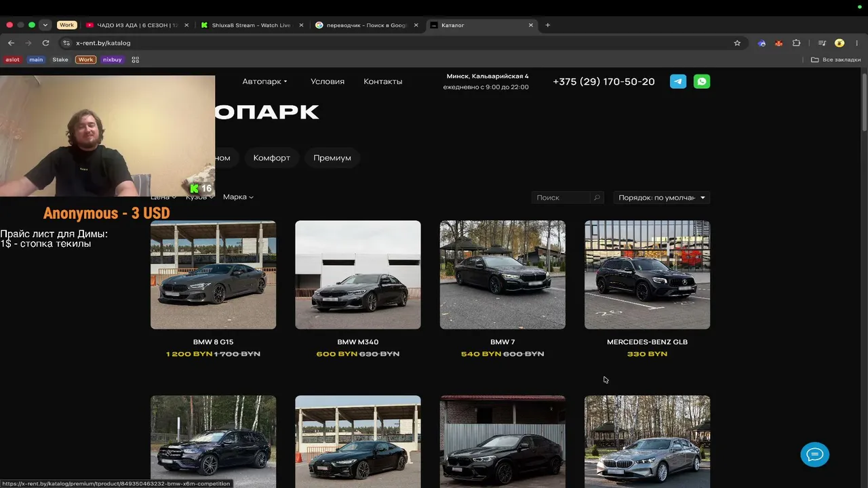Open the Mercedes-Benz GLB car photo
The height and width of the screenshot is (488, 868).
(x=648, y=274)
